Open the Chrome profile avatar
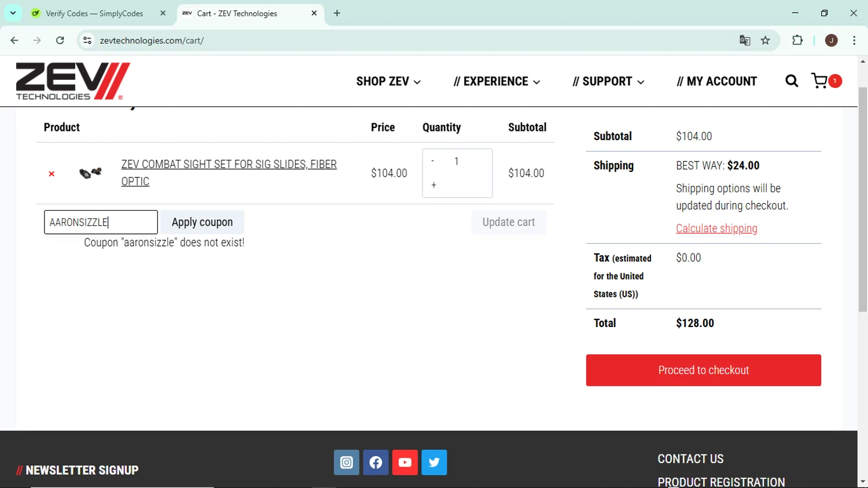Image resolution: width=868 pixels, height=488 pixels. 832,41
